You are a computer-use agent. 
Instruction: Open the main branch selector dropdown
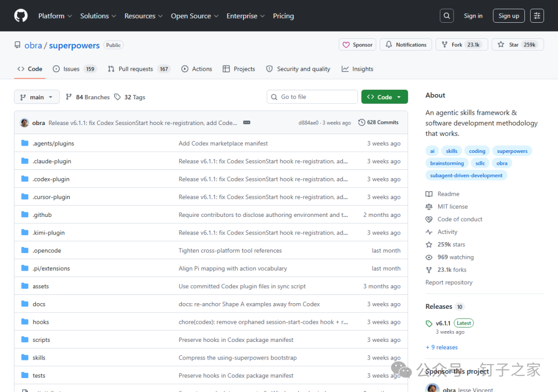(37, 97)
